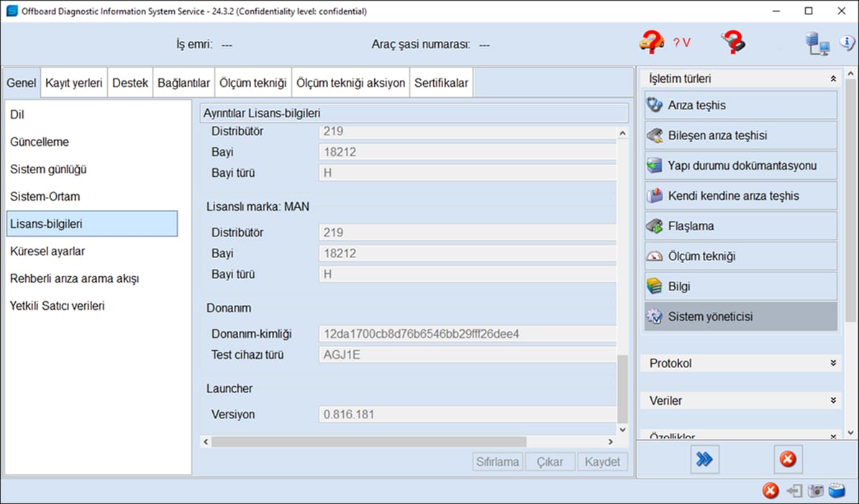859x504 pixels.
Task: Click the Ölçüm tekniği gauge icon
Action: (655, 256)
